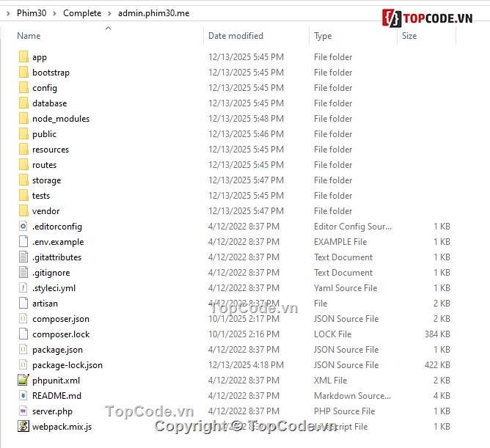Screen dimensions: 490x448
Task: Click the README.md file icon
Action: tap(23, 396)
